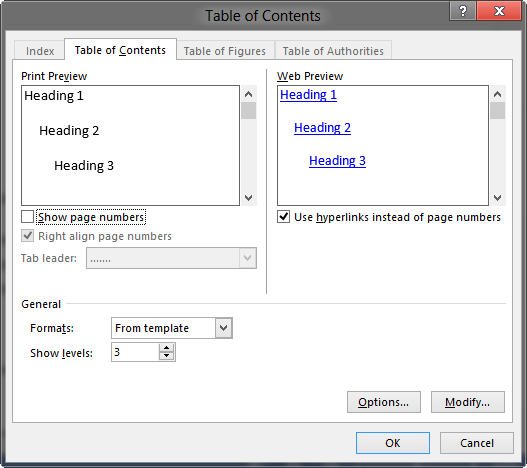This screenshot has height=468, width=527.
Task: Switch to the Index tab
Action: point(40,51)
